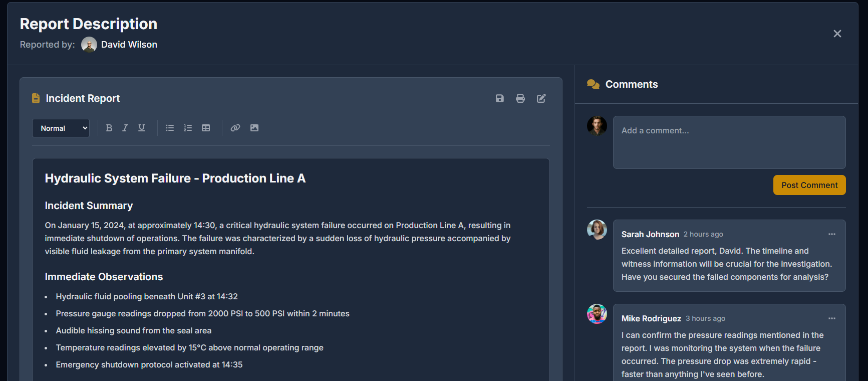The height and width of the screenshot is (381, 868).
Task: Click Mike Rodriguez's avatar
Action: click(597, 314)
